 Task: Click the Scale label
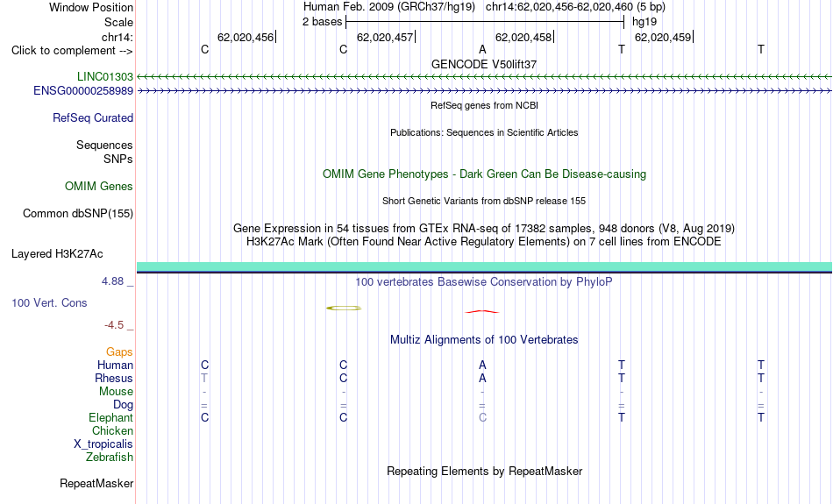119,22
